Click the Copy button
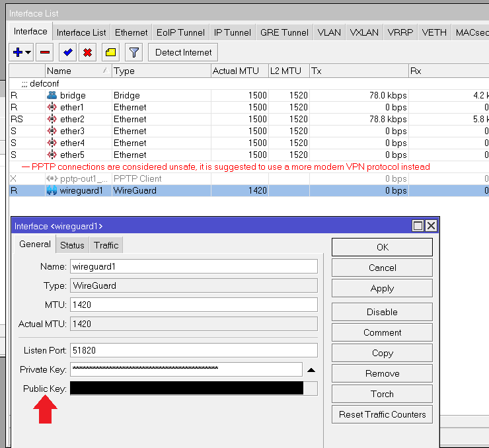 click(x=382, y=353)
